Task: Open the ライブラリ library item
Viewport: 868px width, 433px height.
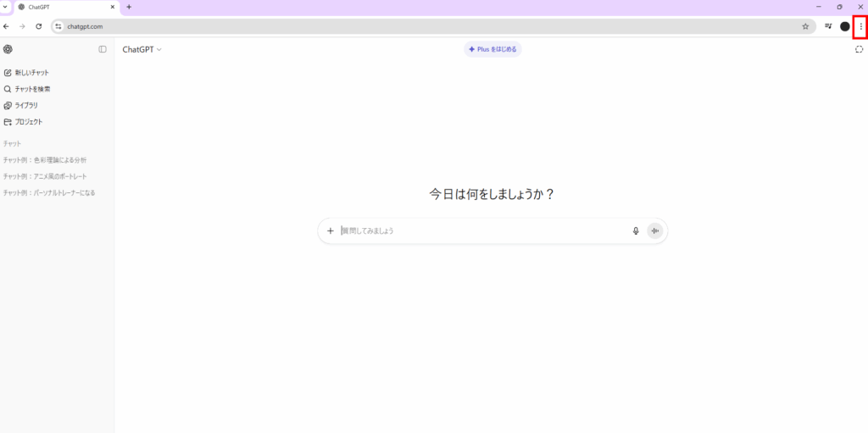Action: coord(26,105)
